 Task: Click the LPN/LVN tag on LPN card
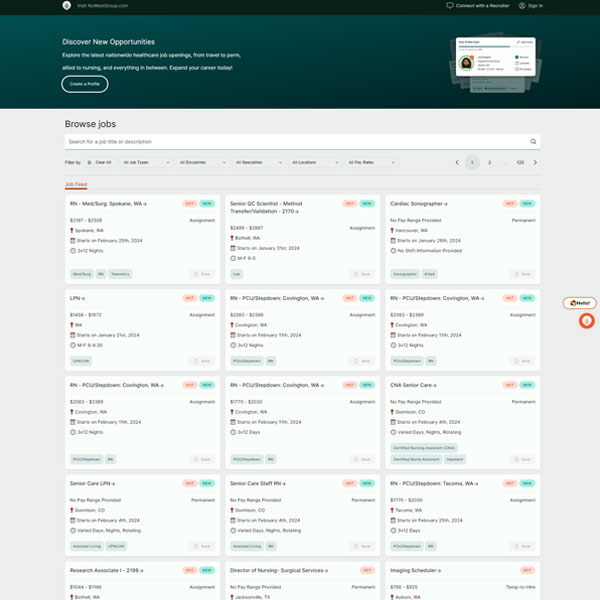tap(81, 361)
